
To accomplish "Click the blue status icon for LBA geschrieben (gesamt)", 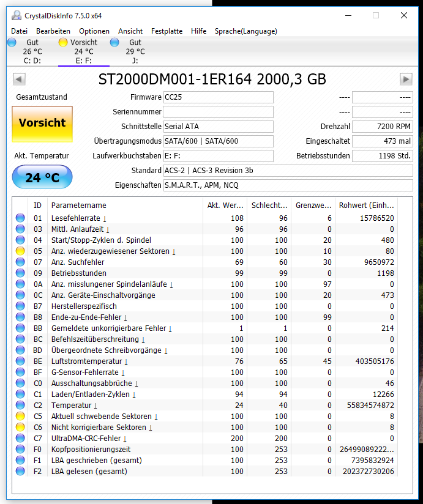I will 20,461.
